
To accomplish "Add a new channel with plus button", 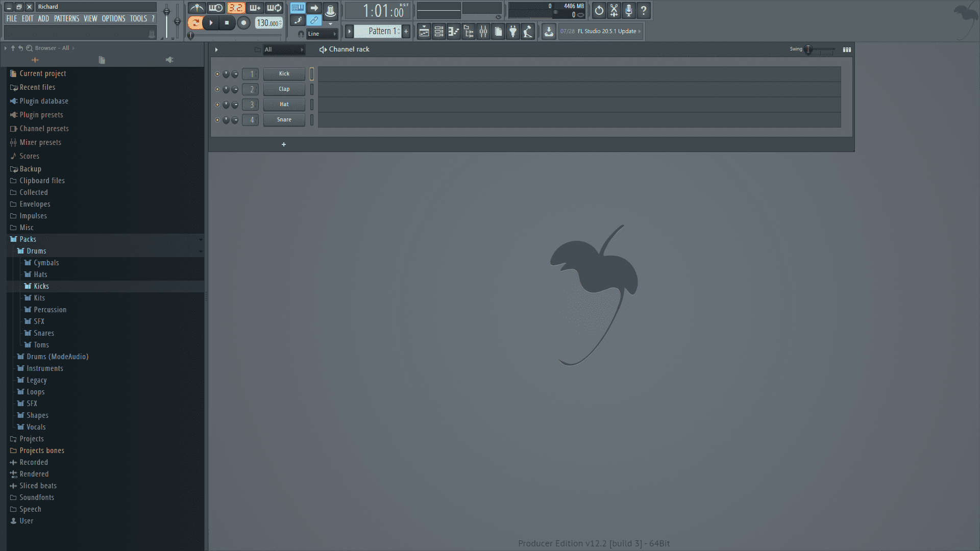I will (x=284, y=144).
